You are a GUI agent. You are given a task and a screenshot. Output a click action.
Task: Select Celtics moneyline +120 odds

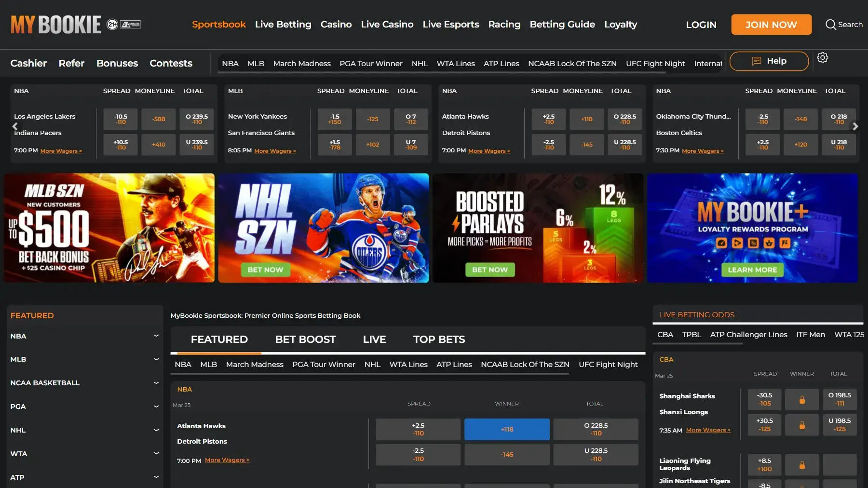click(x=801, y=145)
